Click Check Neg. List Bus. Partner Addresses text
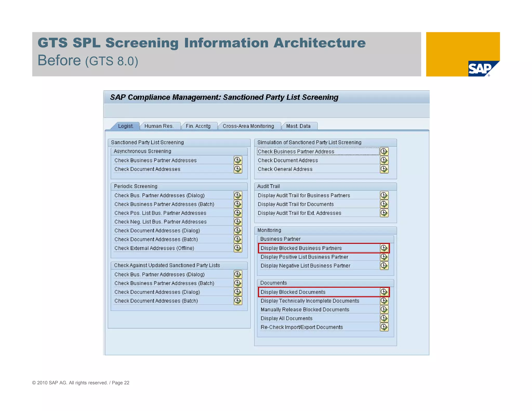This screenshot has width=532, height=411. 161,222
